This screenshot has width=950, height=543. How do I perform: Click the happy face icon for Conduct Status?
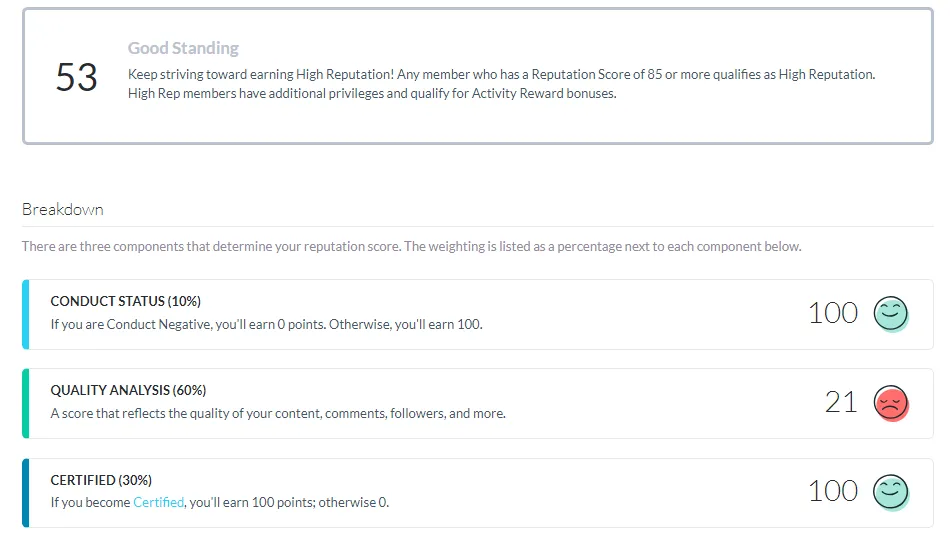click(x=891, y=314)
